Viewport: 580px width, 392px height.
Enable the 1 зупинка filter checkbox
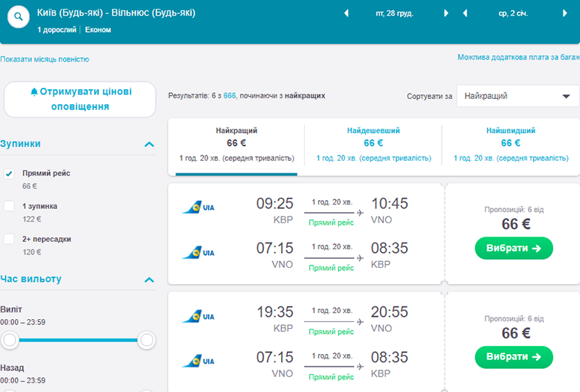[x=9, y=206]
